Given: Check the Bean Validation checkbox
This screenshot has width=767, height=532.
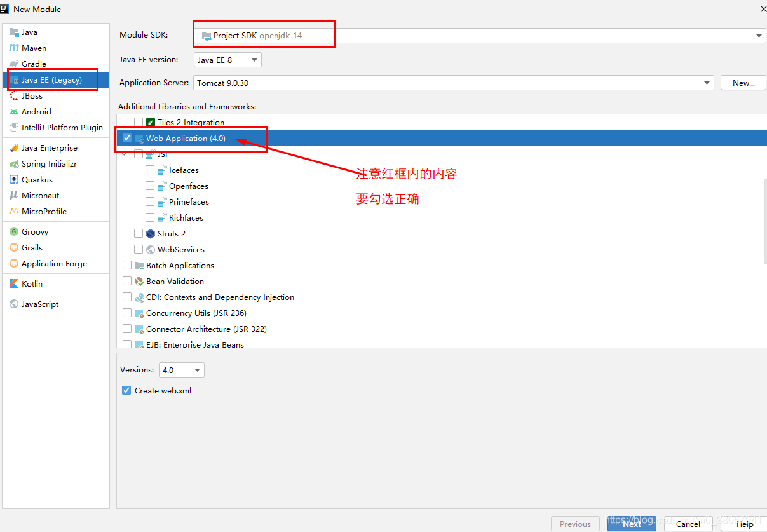Looking at the screenshot, I should [127, 281].
